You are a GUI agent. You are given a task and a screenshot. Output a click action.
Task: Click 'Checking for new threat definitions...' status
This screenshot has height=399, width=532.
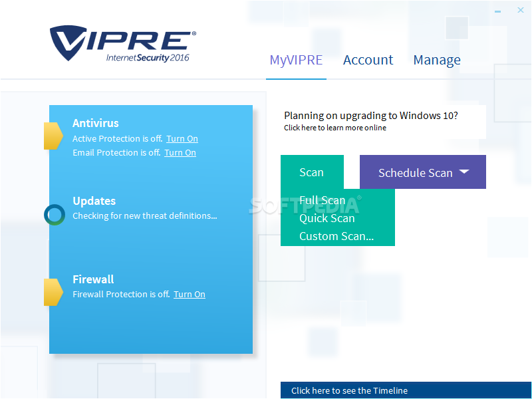coord(145,215)
